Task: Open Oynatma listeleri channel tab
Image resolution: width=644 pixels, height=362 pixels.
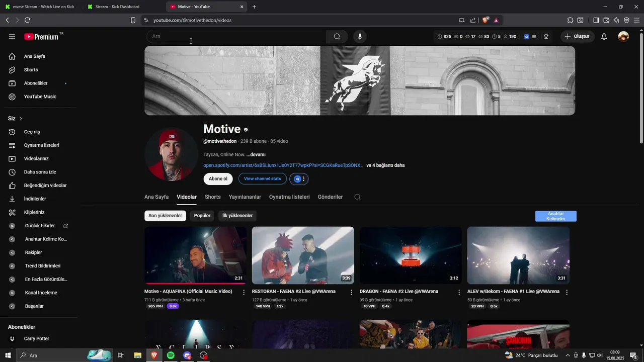Action: pos(289,197)
